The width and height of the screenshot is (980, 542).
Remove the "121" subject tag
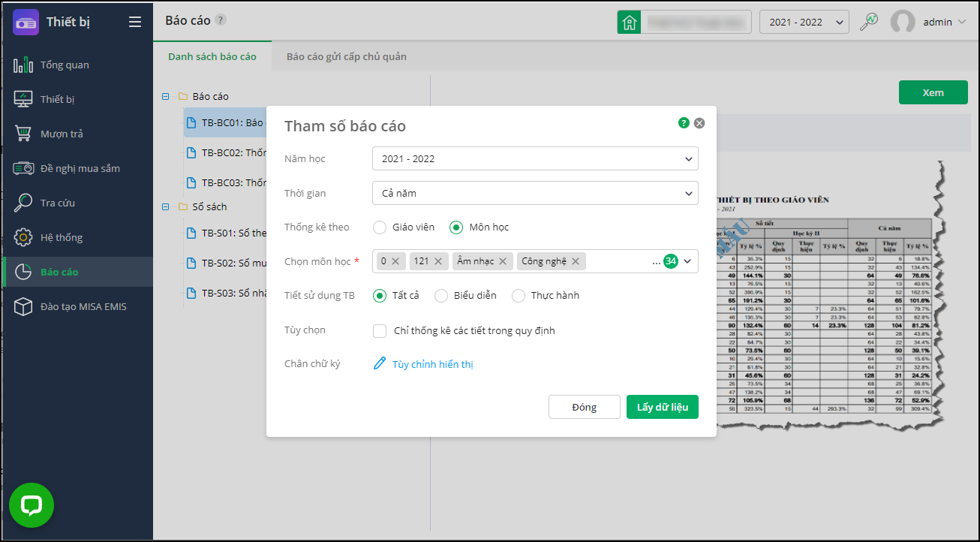(438, 261)
